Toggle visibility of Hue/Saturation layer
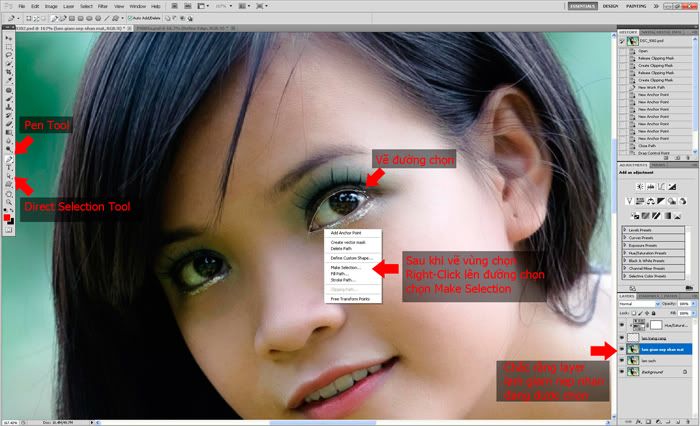 pyautogui.click(x=620, y=326)
